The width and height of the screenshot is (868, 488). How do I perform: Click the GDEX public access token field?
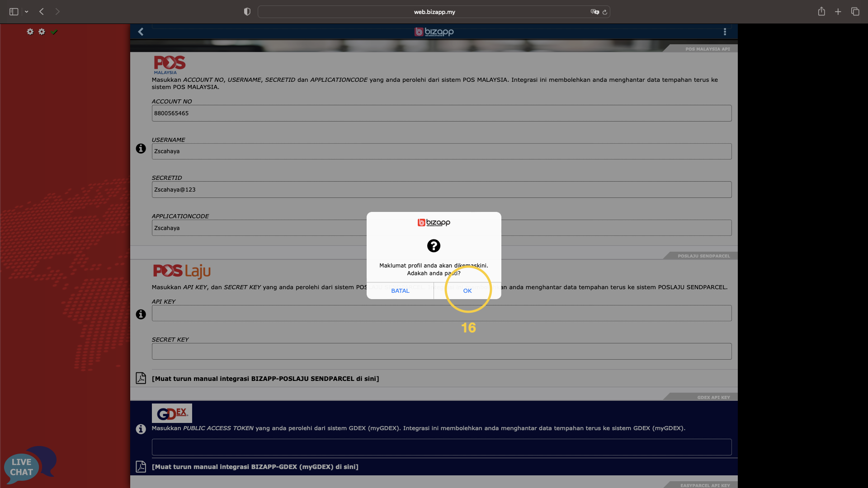(x=442, y=447)
